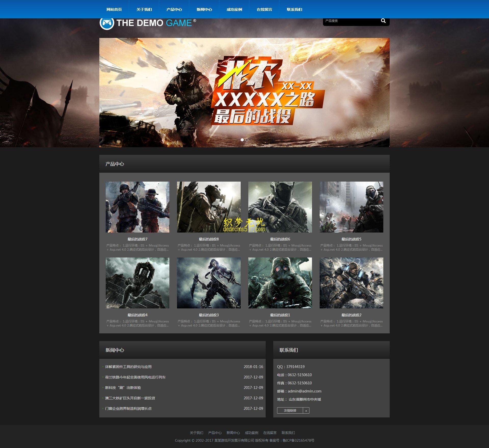Click the 地址 山东省滕州市中央城 line

(x=299, y=399)
